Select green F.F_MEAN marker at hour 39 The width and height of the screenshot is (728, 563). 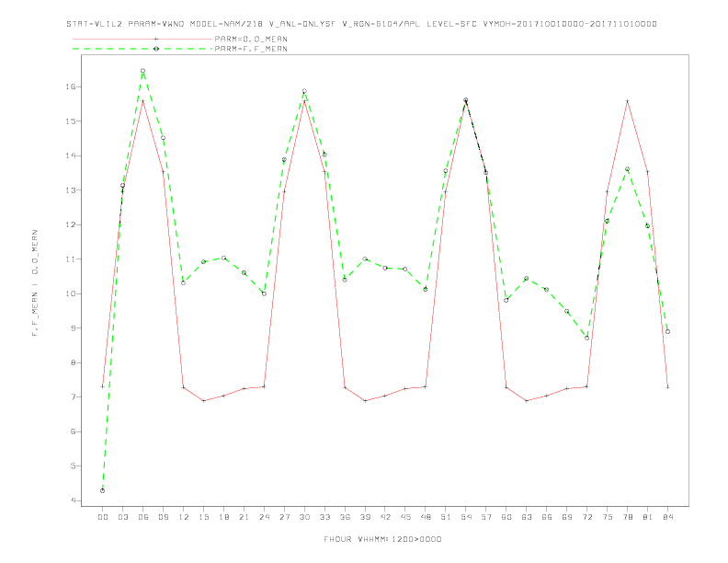click(x=365, y=259)
